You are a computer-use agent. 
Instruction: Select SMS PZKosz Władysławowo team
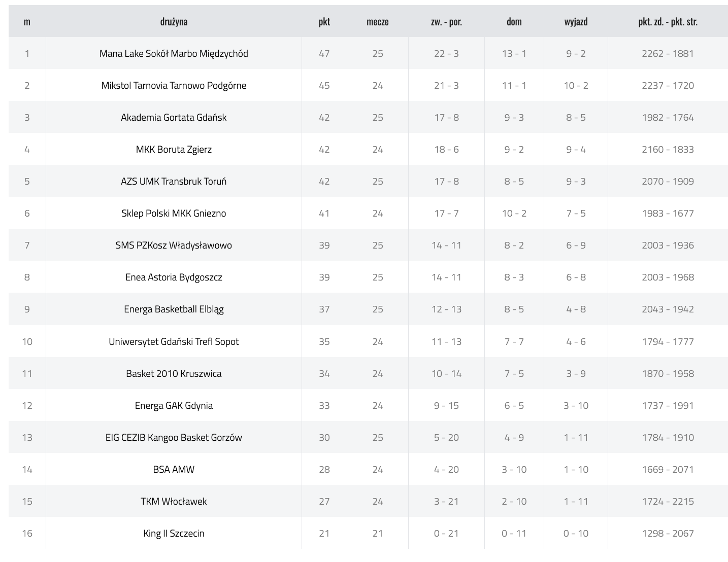coord(174,245)
